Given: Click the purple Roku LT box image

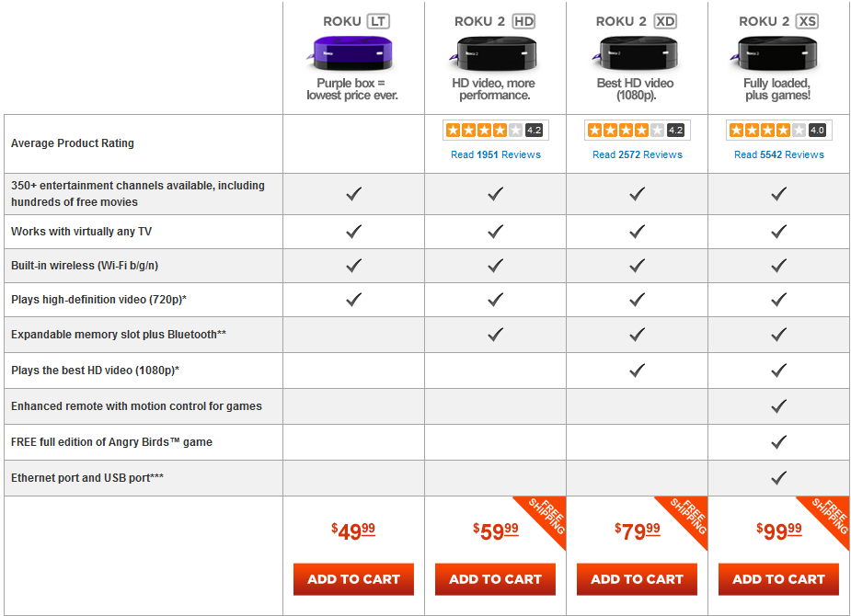Looking at the screenshot, I should 351,53.
